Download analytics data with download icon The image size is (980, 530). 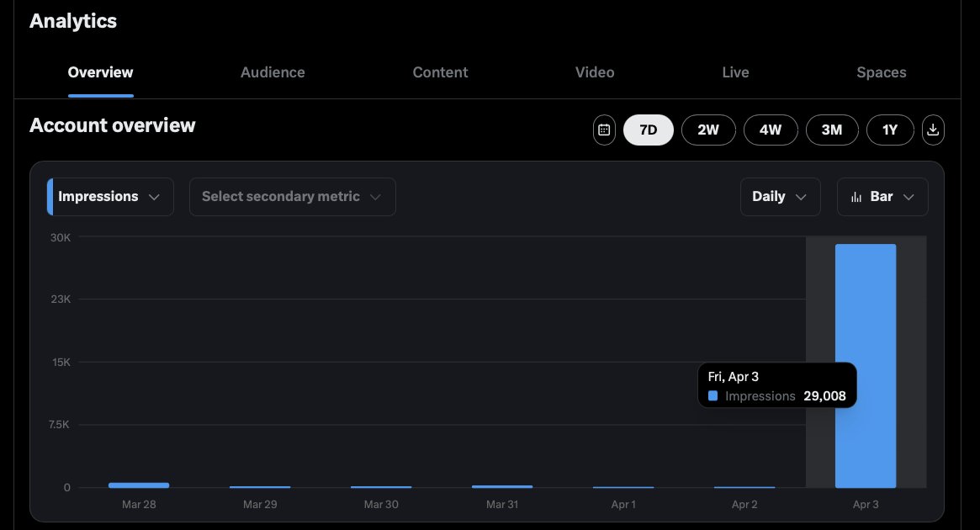pos(933,130)
